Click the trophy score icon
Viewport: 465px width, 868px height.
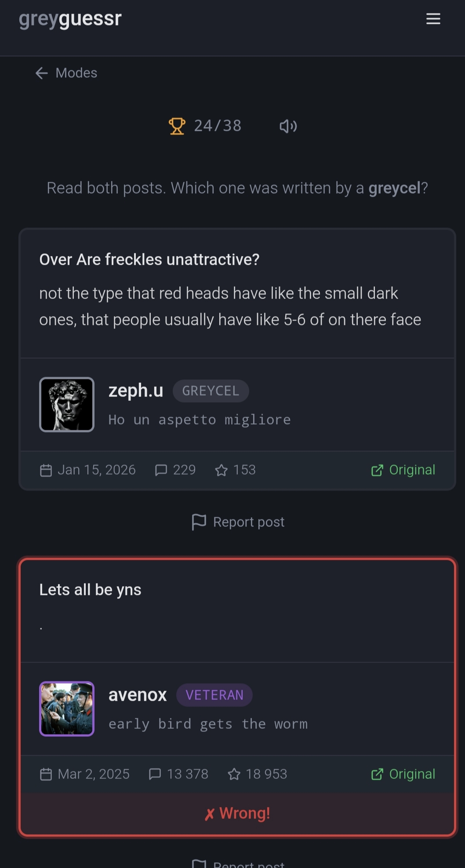pyautogui.click(x=178, y=126)
